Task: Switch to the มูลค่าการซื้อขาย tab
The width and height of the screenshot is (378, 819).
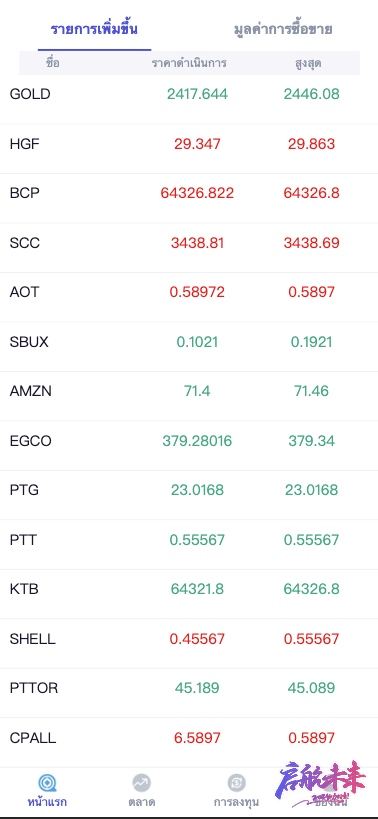Action: 283,29
